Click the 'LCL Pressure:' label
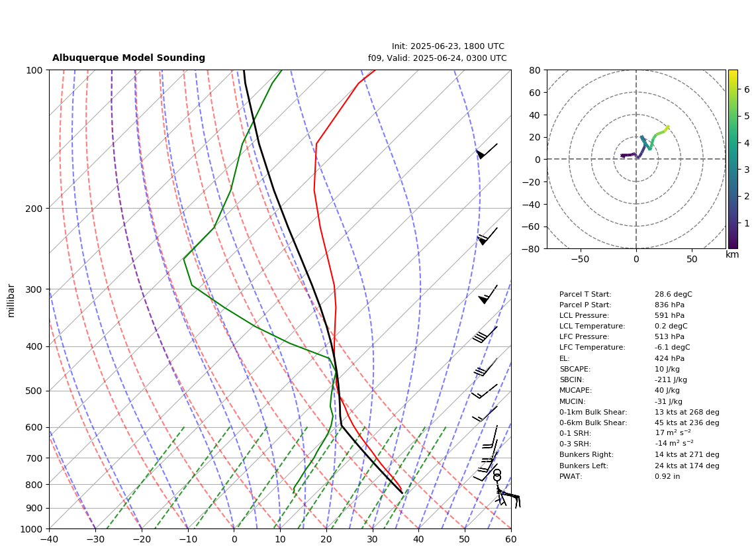Screen dimensions: 756x551 [584, 315]
